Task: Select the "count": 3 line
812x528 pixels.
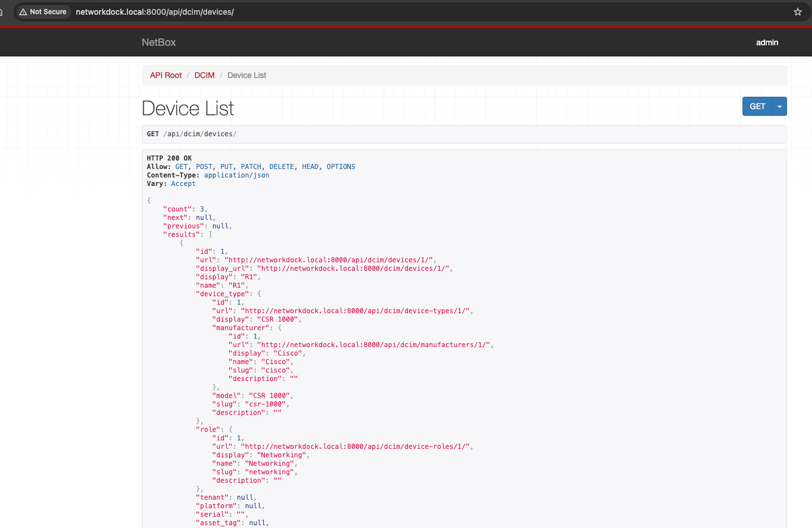Action: pyautogui.click(x=185, y=209)
